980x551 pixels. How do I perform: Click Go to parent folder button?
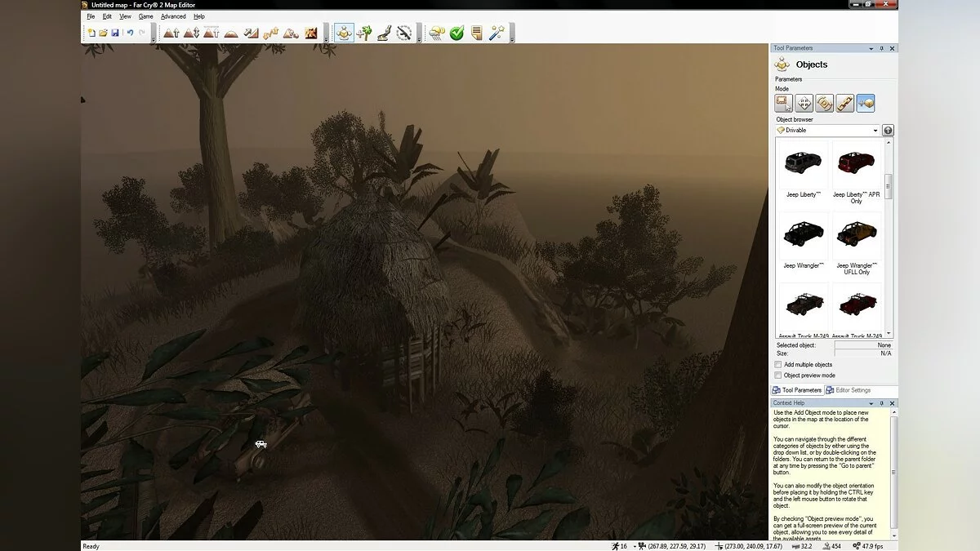[888, 131]
